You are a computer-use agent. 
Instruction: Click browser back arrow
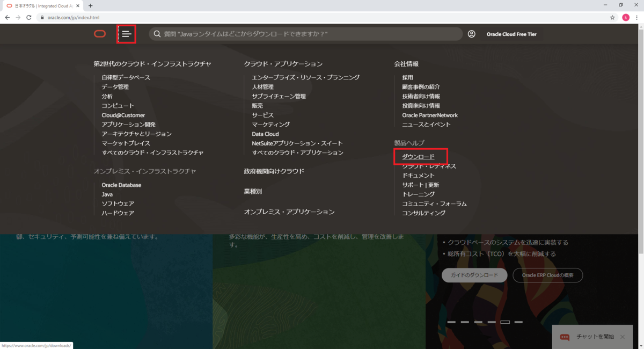click(7, 17)
